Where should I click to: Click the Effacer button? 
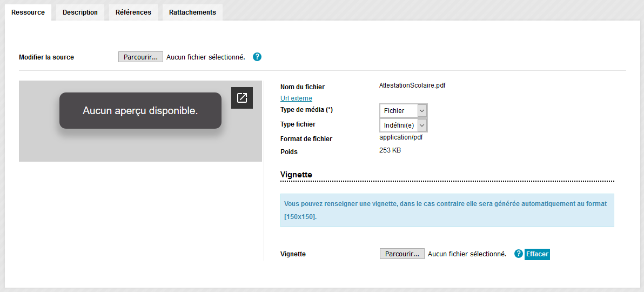pyautogui.click(x=537, y=254)
